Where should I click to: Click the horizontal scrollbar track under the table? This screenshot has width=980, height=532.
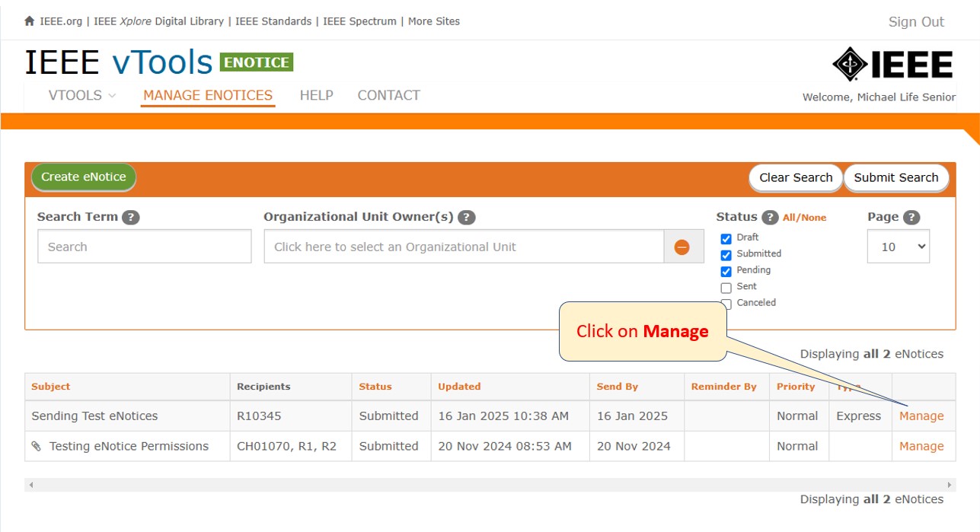(x=490, y=485)
